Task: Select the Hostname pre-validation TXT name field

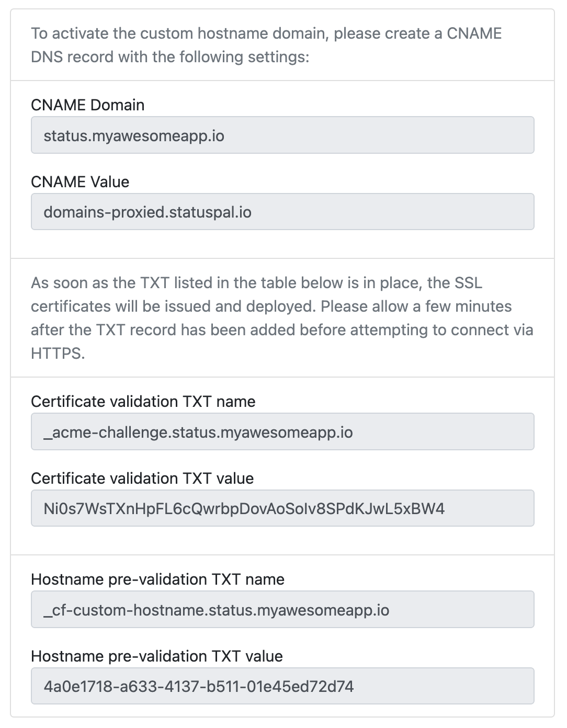Action: pyautogui.click(x=282, y=610)
